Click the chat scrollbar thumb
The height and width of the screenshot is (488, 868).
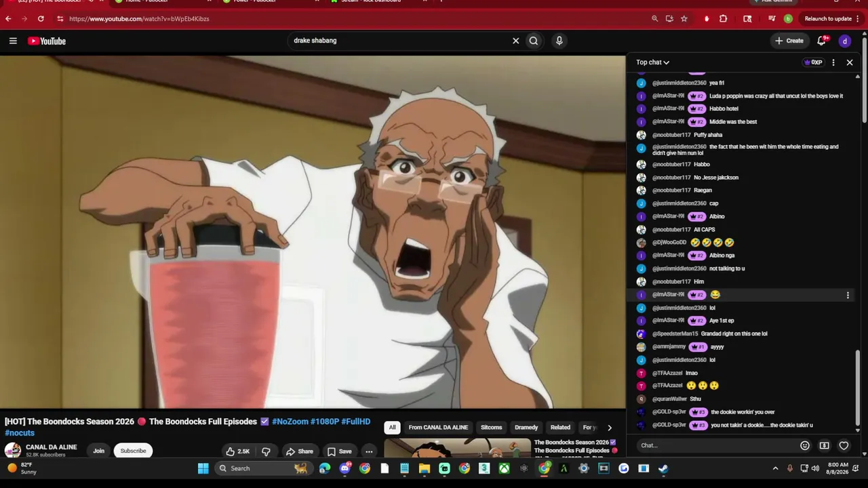point(858,388)
